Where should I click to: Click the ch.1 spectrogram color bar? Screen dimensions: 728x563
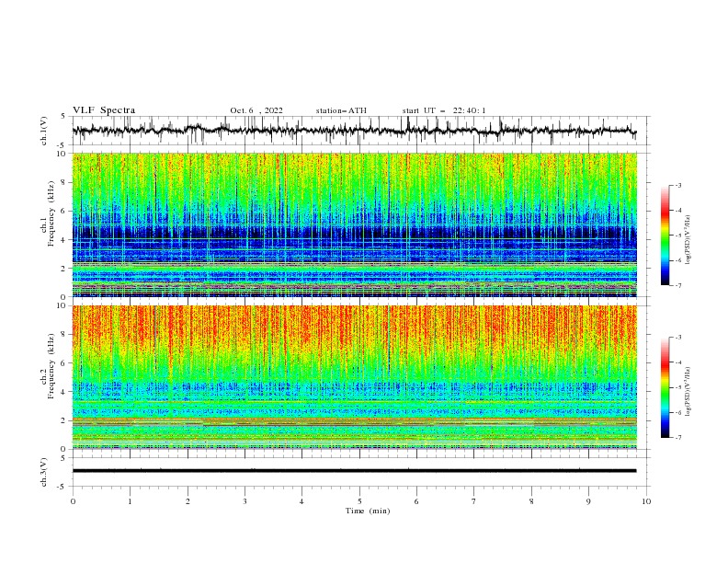point(665,236)
